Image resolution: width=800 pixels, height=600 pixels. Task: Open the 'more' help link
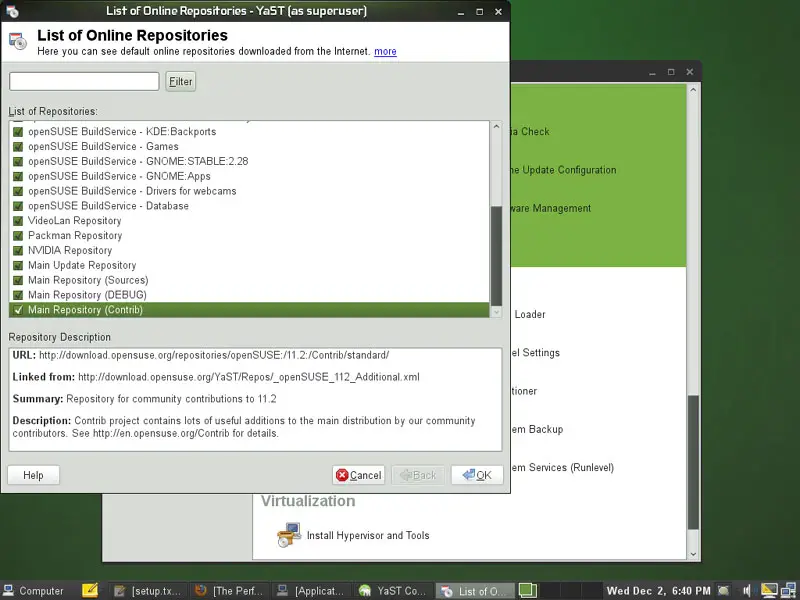(385, 51)
